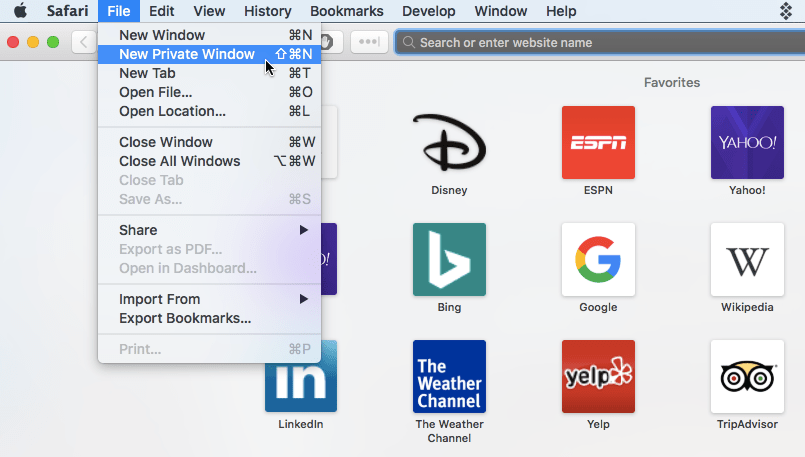The height and width of the screenshot is (457, 805).
Task: Close the File menu from the menu bar
Action: [119, 11]
